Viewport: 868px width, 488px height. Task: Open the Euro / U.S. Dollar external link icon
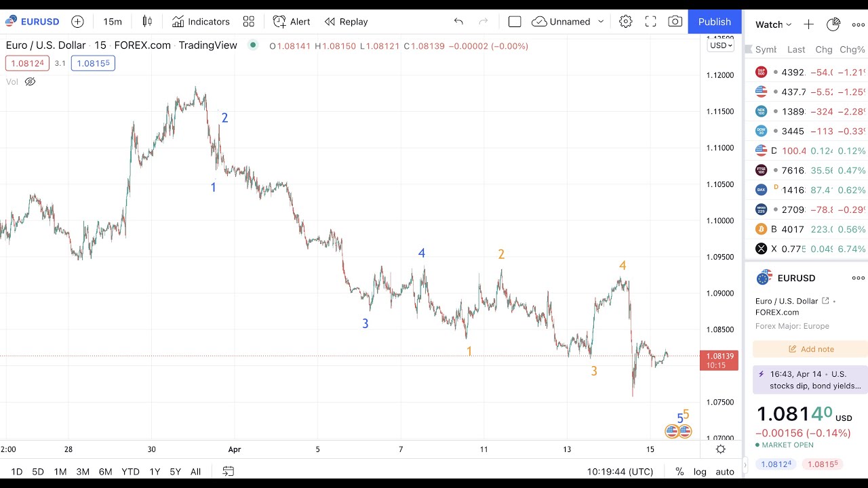(825, 301)
